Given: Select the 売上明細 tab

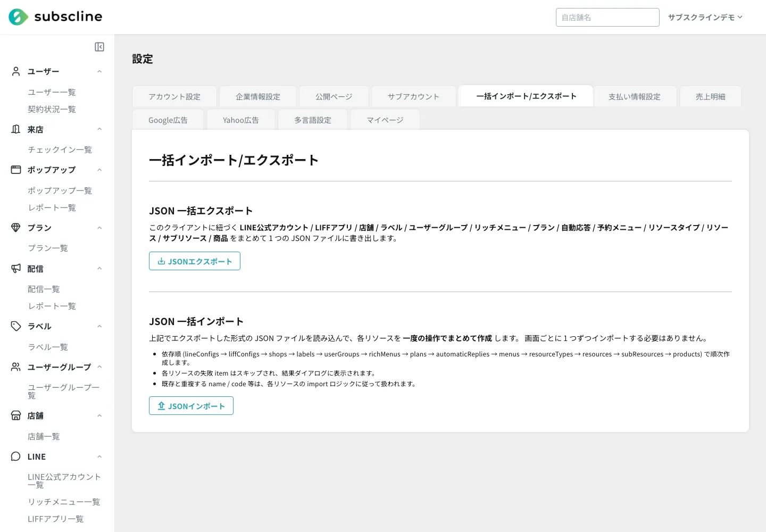Looking at the screenshot, I should 711,96.
